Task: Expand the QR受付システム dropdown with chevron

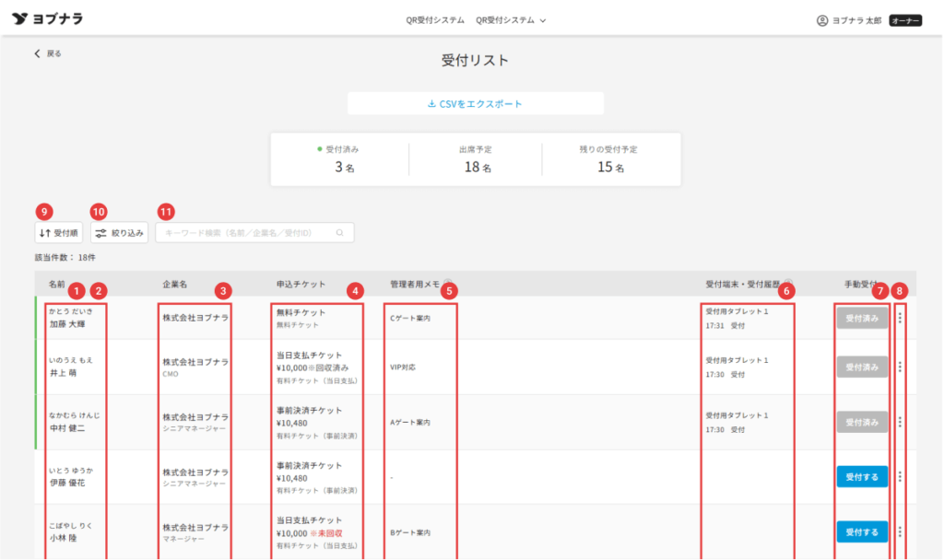Action: click(512, 20)
